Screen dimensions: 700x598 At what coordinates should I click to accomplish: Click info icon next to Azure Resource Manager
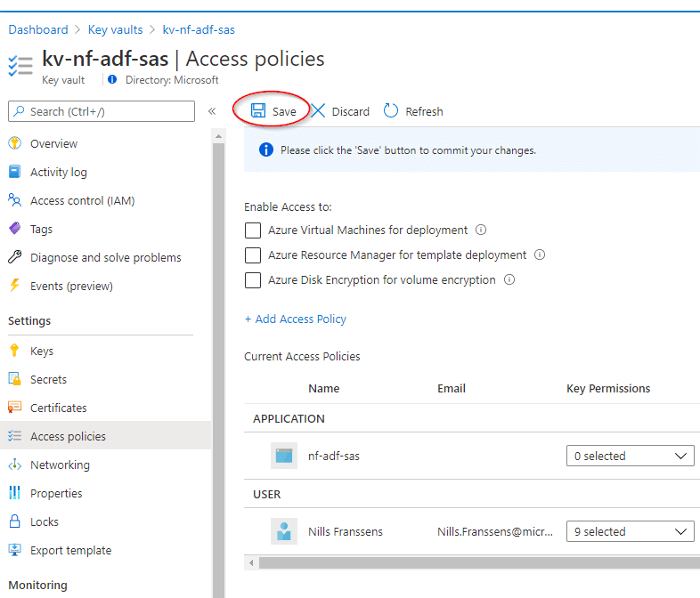click(x=540, y=255)
